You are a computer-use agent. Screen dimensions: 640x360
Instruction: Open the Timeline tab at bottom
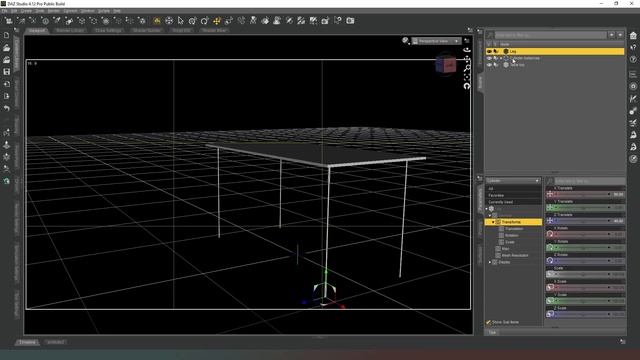(x=27, y=342)
